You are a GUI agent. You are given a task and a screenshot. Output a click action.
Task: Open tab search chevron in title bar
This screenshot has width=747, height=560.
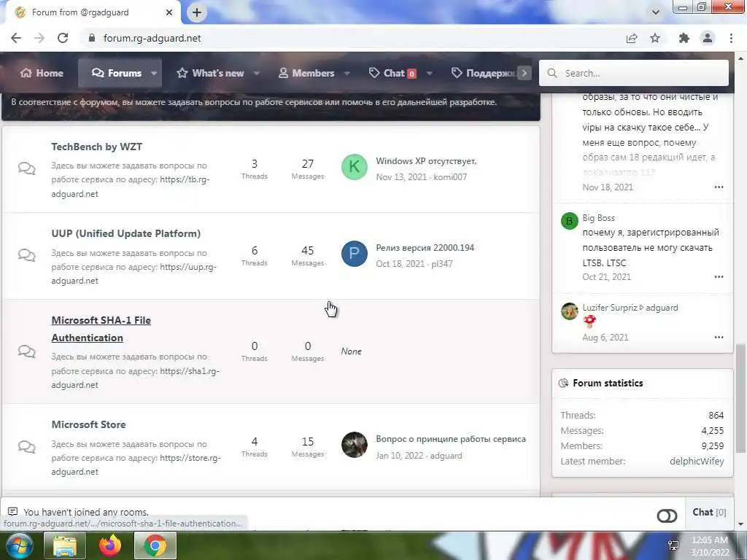tap(656, 12)
